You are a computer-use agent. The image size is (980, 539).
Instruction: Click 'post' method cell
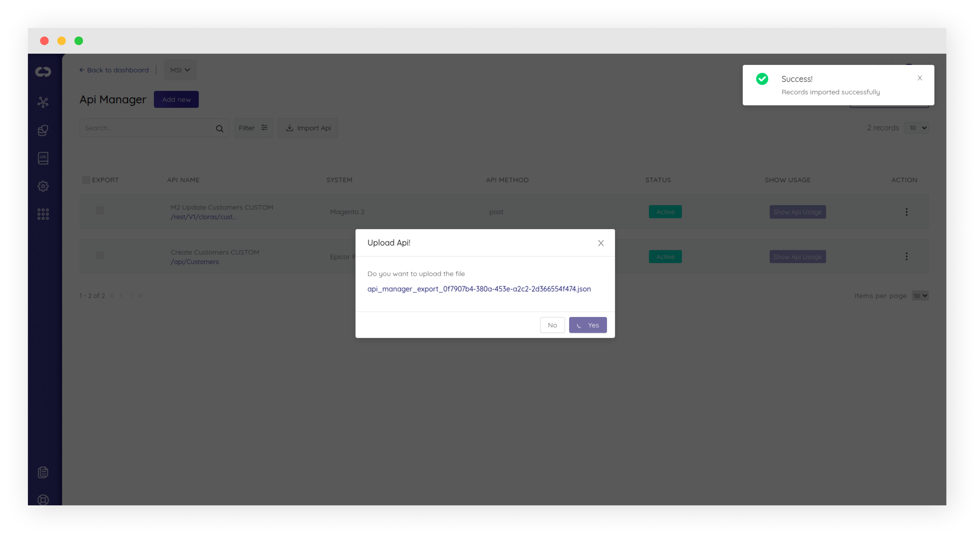pyautogui.click(x=496, y=212)
